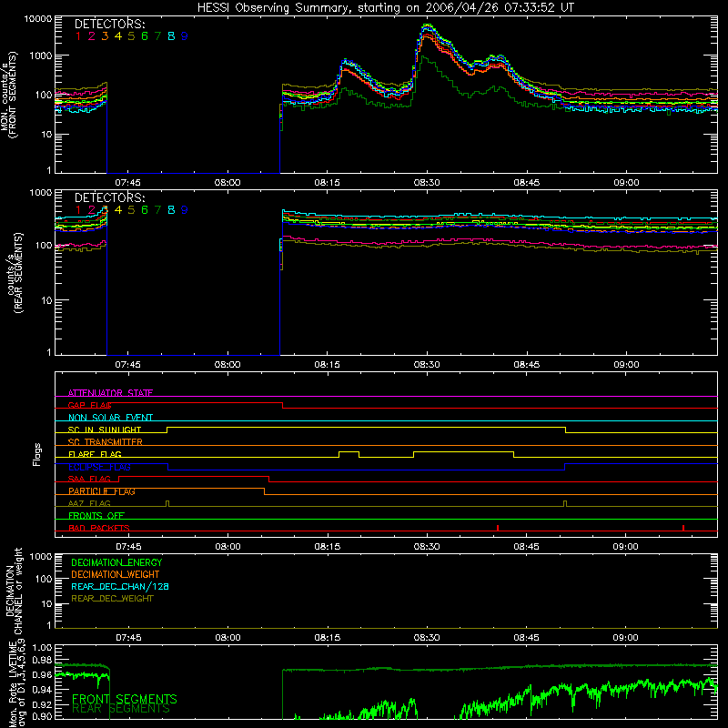The image size is (728, 728).
Task: Click the "0.90" livetime axis value
Action: click(42, 716)
